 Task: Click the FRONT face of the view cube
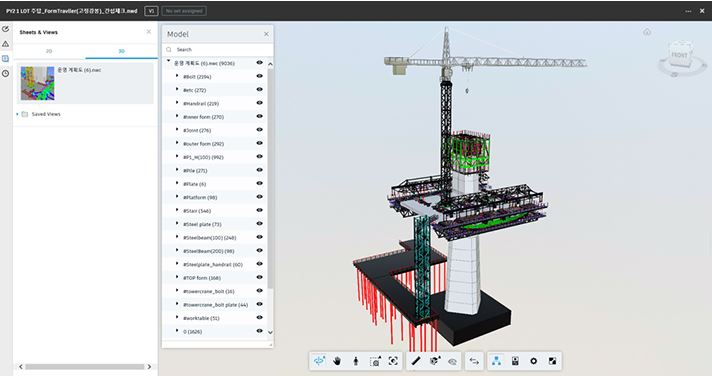coord(679,55)
